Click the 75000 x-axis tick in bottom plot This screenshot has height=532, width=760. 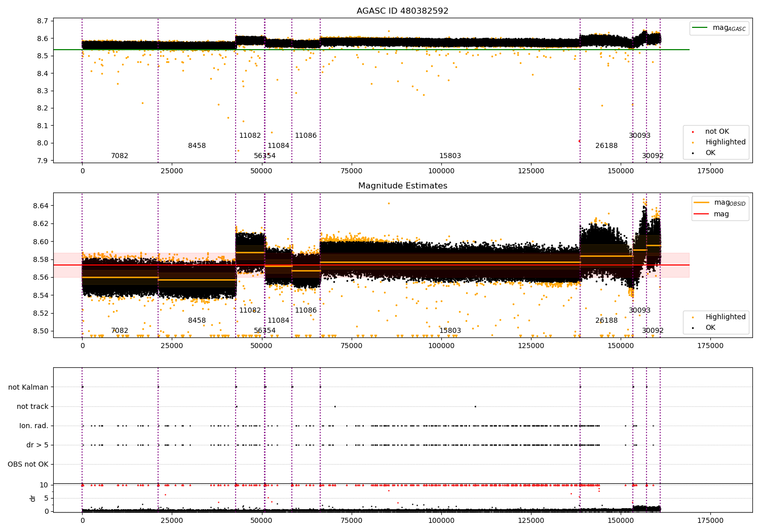pyautogui.click(x=352, y=521)
